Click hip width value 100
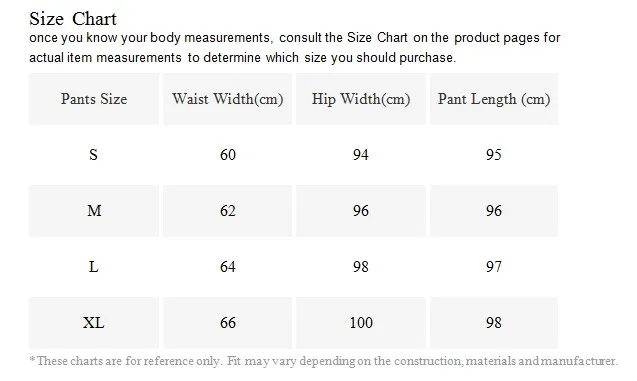Screen dimensions: 637x381 click(x=361, y=323)
